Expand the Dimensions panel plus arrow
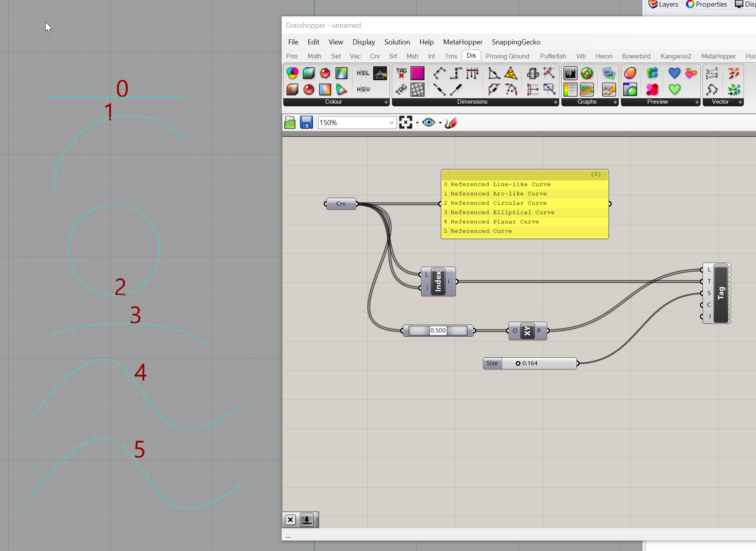This screenshot has width=756, height=551. 555,102
